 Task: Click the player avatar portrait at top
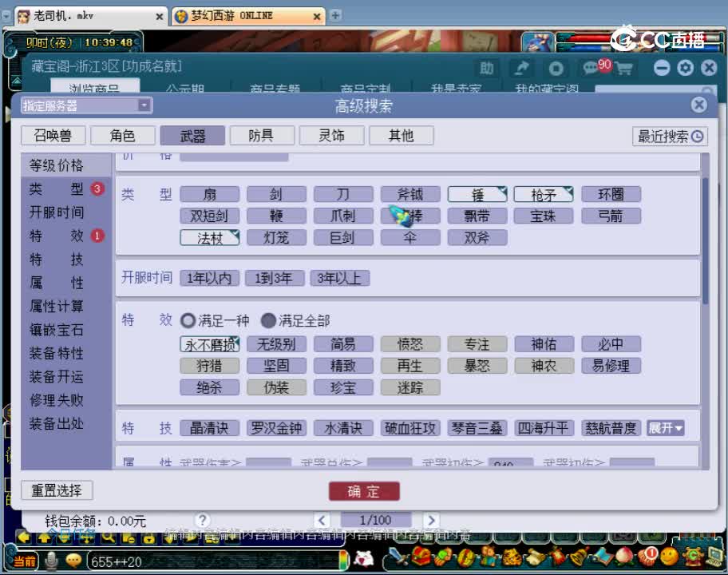coord(538,43)
